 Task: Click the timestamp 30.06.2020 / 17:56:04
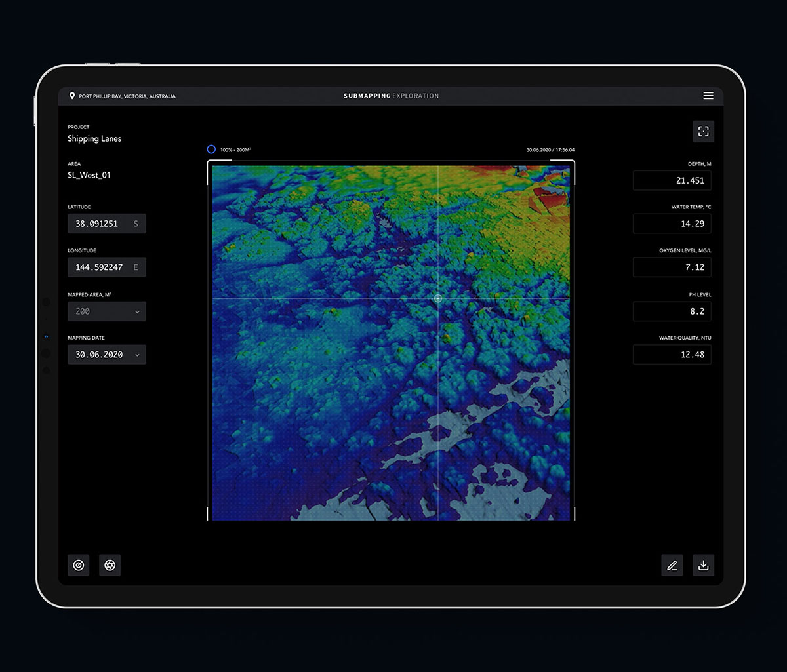click(550, 150)
